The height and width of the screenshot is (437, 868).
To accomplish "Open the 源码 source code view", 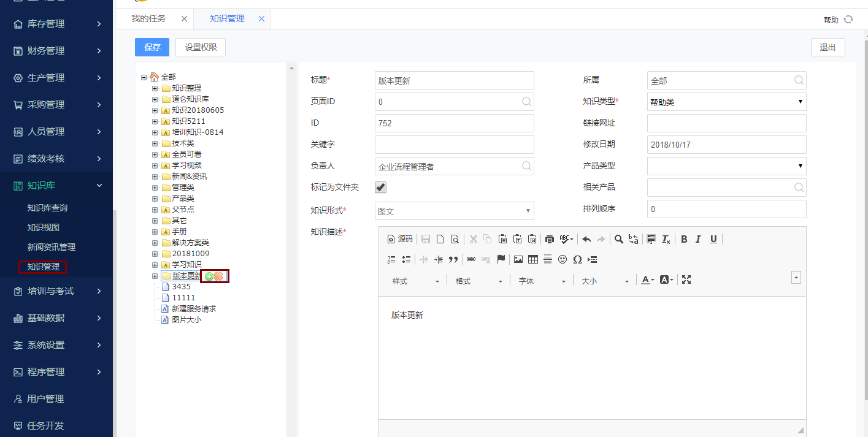I will [400, 238].
